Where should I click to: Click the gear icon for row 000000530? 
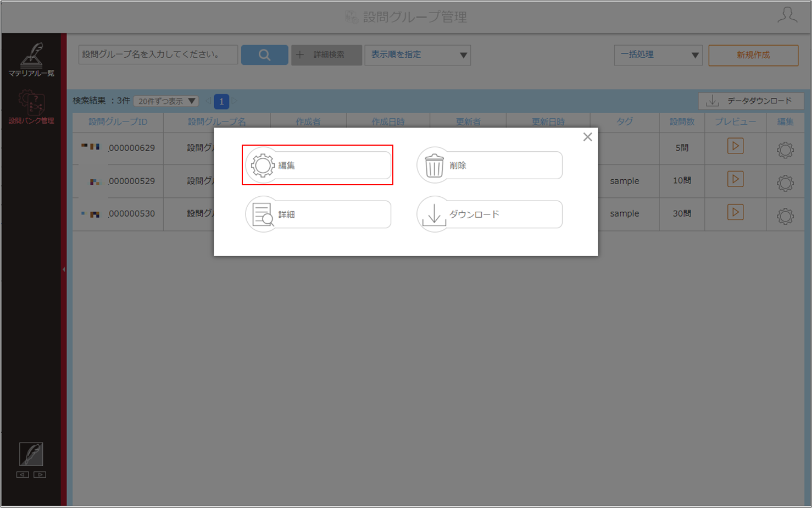coord(785,216)
